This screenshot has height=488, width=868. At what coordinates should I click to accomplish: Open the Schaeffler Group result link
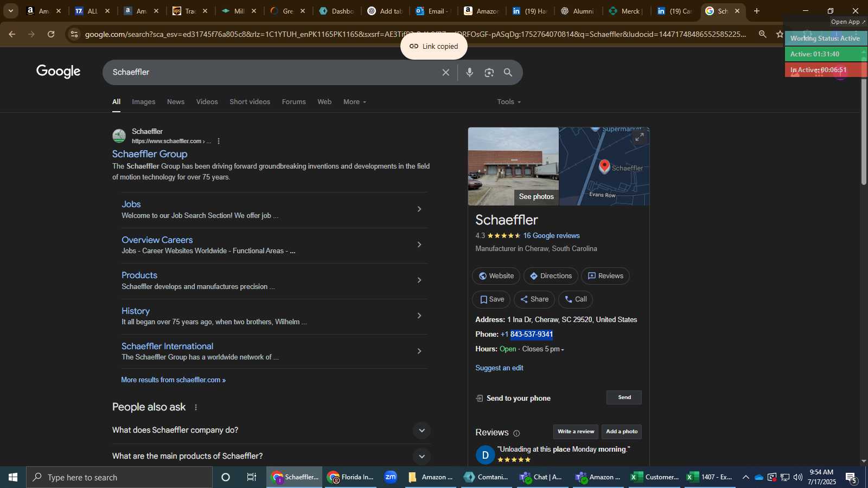(x=150, y=154)
